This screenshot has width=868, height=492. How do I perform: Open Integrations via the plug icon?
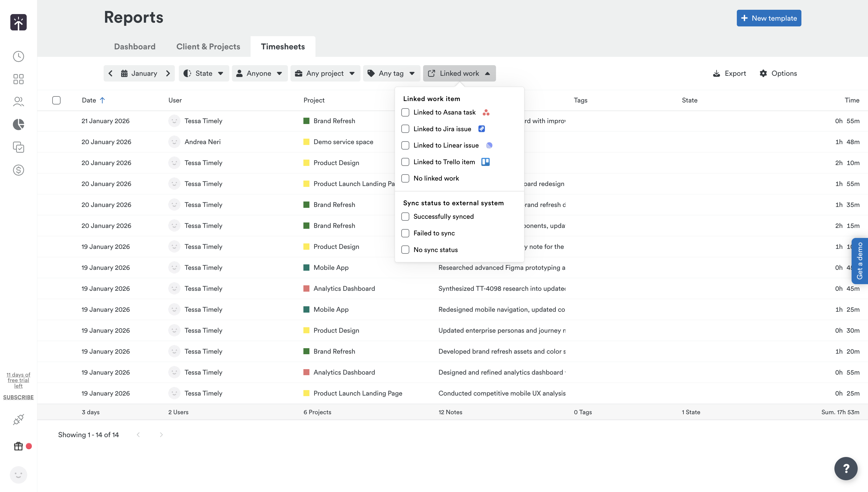[18, 419]
